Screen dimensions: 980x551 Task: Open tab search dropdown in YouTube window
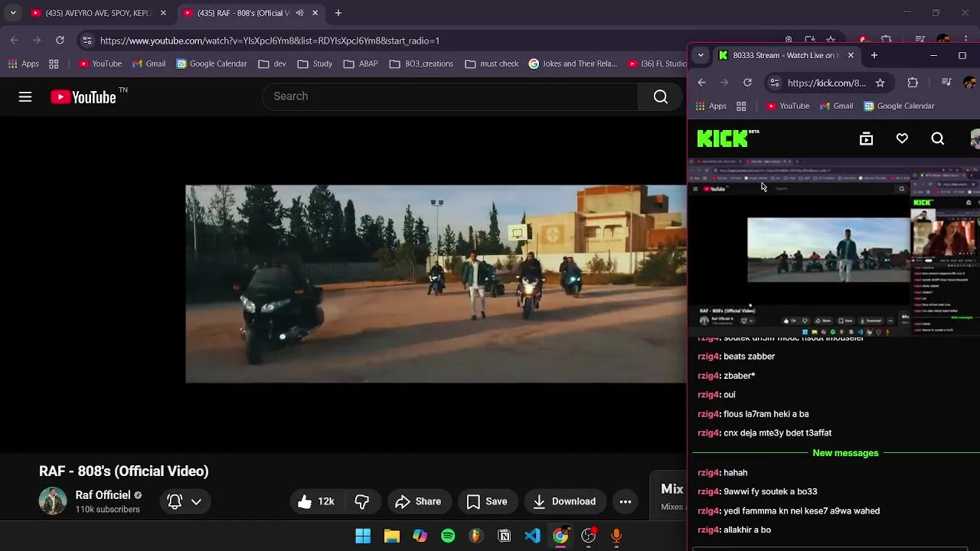tap(12, 13)
